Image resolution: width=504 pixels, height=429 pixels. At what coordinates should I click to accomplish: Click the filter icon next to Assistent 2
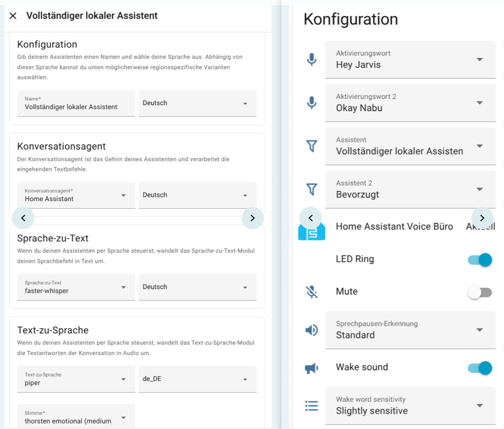tap(312, 189)
